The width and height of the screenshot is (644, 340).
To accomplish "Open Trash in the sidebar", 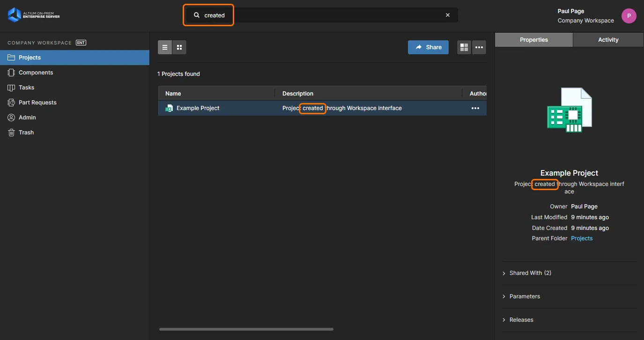I will pyautogui.click(x=75, y=133).
